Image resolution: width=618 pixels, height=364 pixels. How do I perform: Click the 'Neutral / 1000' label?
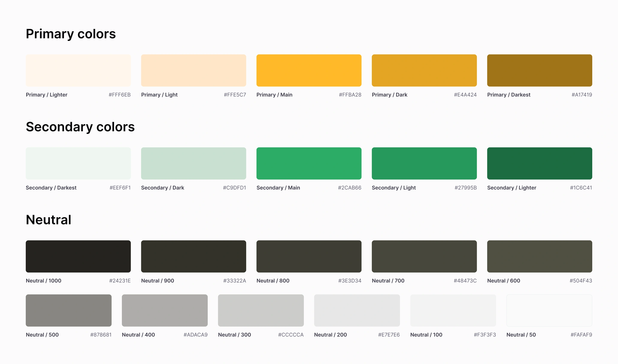(43, 281)
